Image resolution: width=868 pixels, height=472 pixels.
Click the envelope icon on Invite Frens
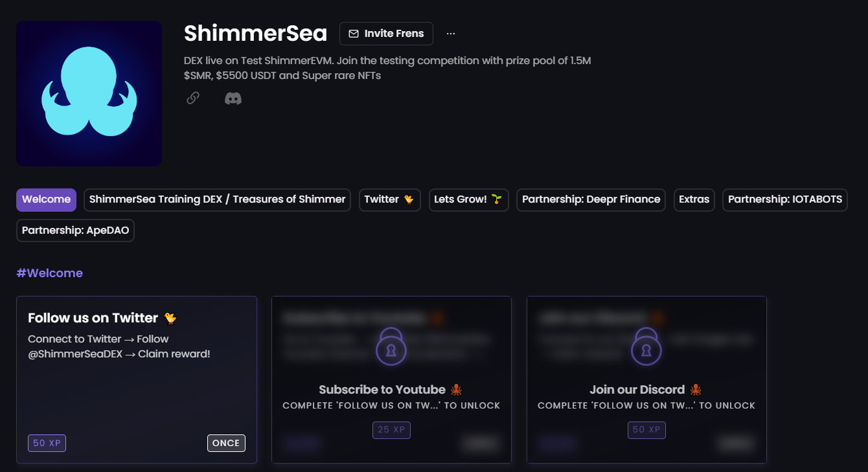coord(354,34)
